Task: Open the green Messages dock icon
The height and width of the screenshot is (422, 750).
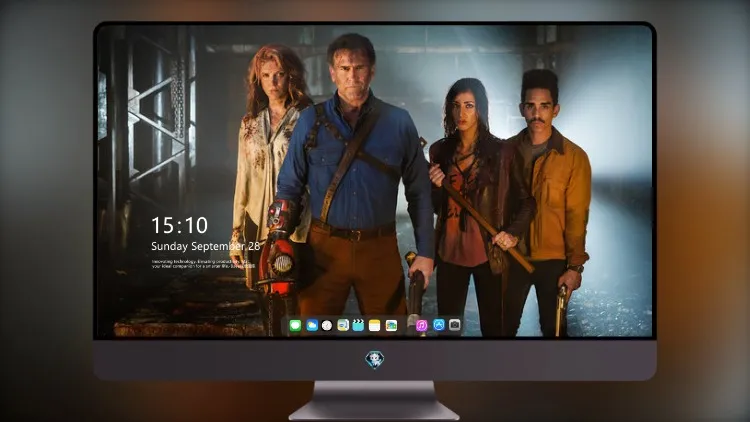Action: pyautogui.click(x=295, y=325)
